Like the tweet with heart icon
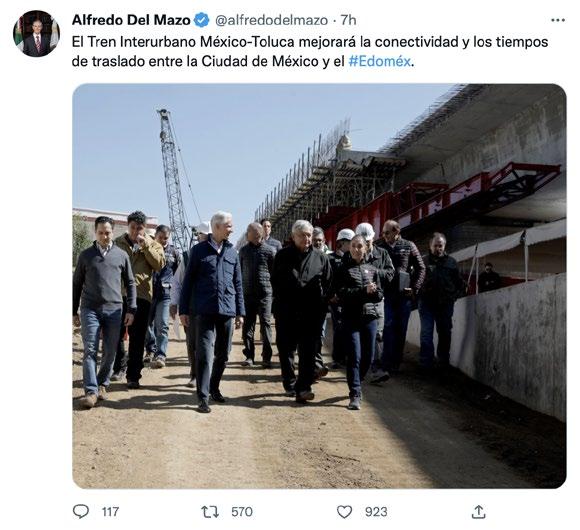580x530 pixels. [x=344, y=512]
